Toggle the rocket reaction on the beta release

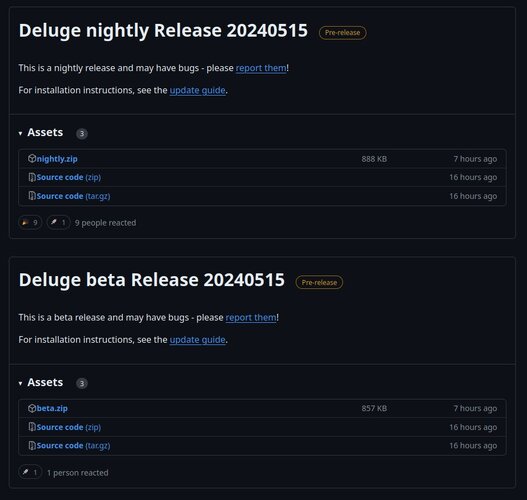(30, 472)
